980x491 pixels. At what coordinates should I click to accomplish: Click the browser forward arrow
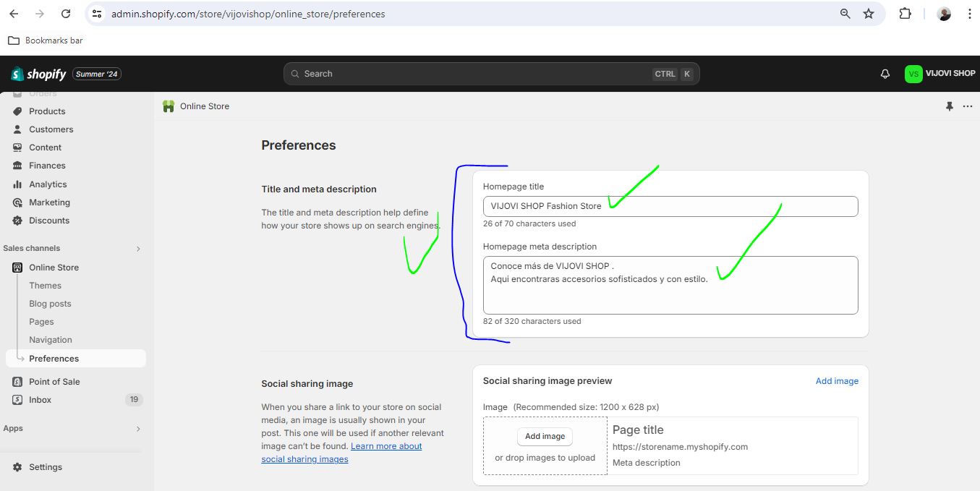click(x=40, y=14)
